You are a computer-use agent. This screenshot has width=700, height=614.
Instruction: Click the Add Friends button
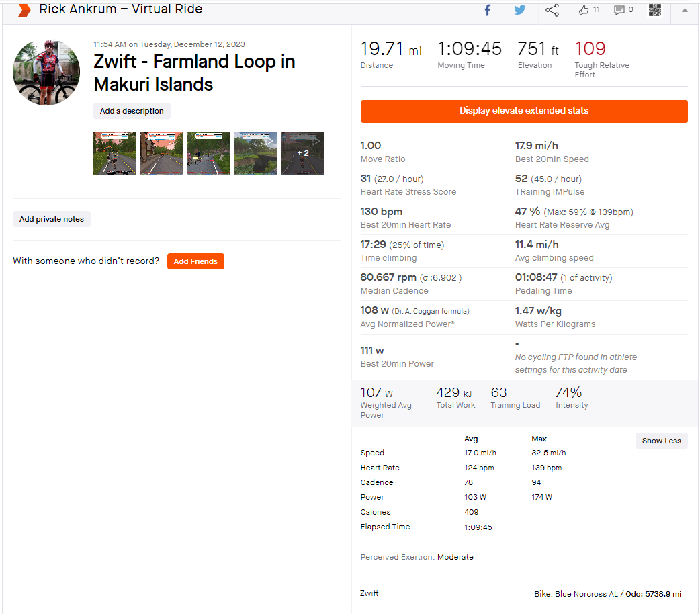195,261
